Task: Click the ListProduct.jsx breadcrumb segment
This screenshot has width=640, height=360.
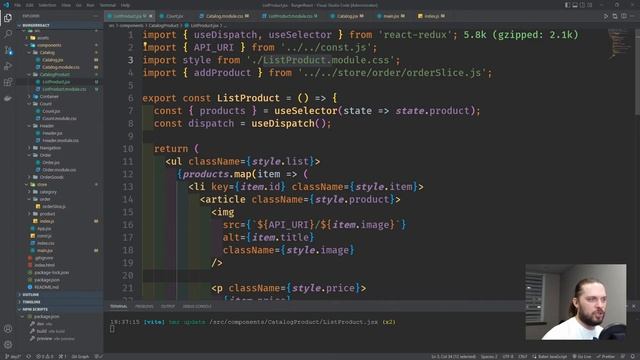Action: click(203, 25)
